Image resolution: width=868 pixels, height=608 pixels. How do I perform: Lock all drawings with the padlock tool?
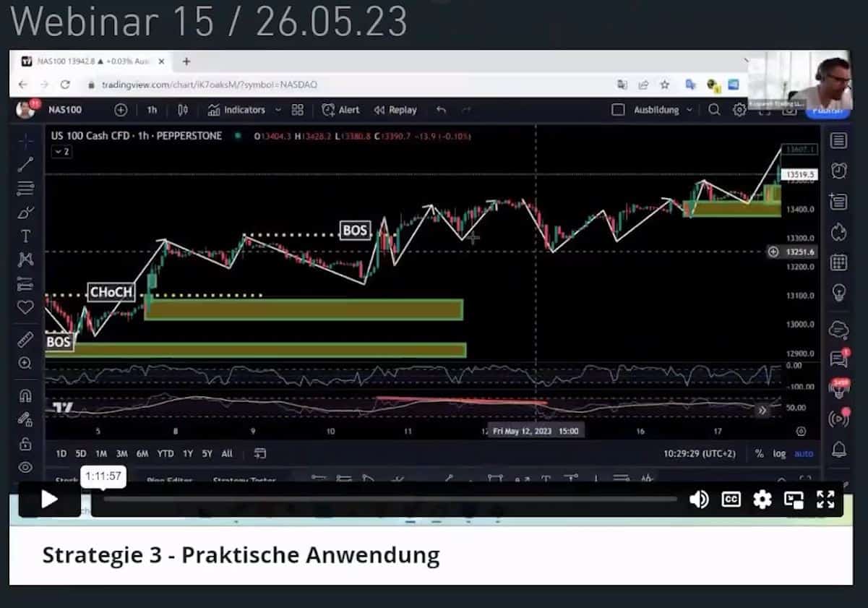(x=25, y=442)
